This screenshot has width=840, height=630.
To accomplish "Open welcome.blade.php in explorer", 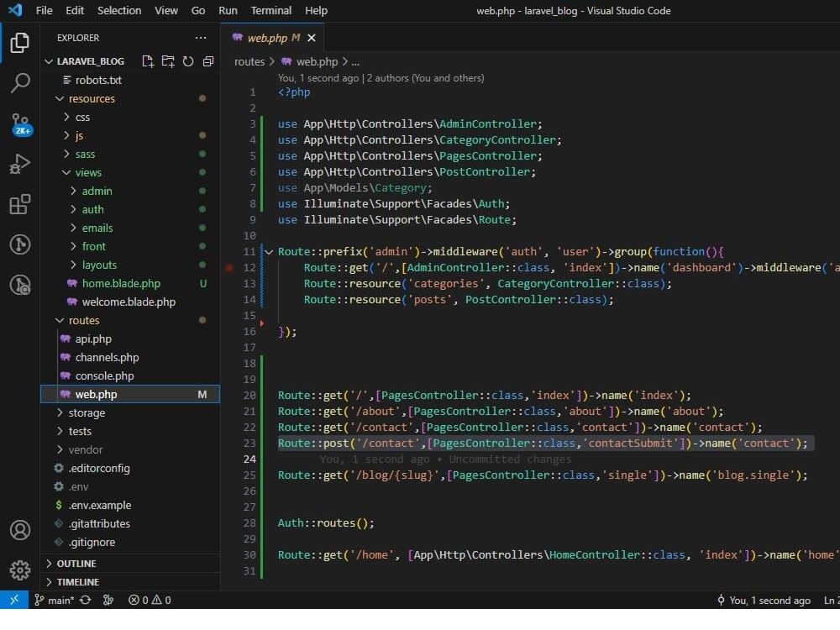I will 129,302.
